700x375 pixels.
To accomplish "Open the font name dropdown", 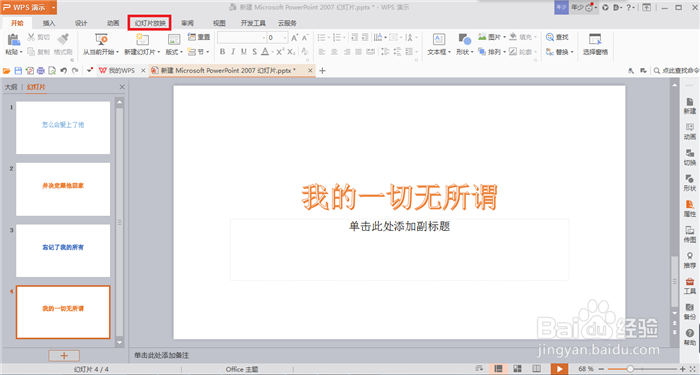I will click(263, 38).
